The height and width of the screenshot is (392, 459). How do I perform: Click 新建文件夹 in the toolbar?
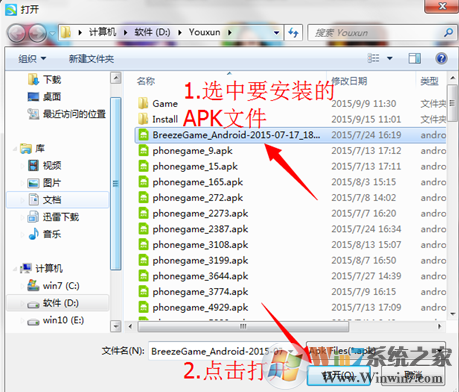coord(91,59)
